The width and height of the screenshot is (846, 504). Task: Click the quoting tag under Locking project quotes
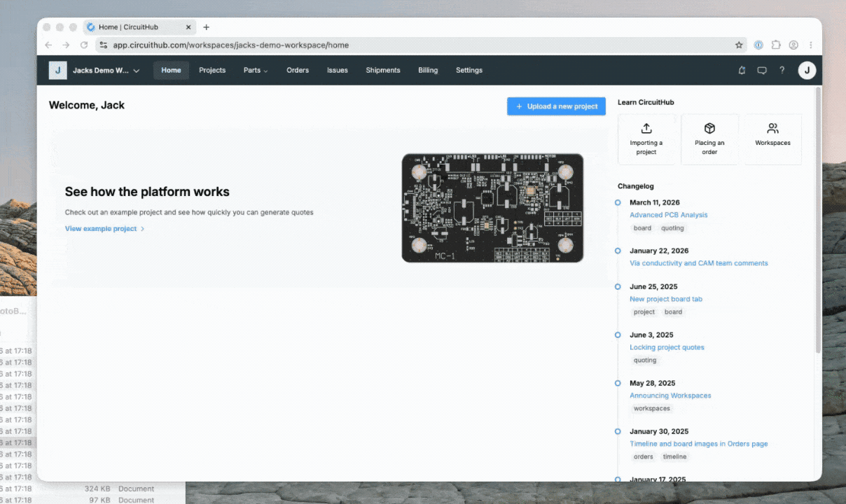[x=645, y=360]
